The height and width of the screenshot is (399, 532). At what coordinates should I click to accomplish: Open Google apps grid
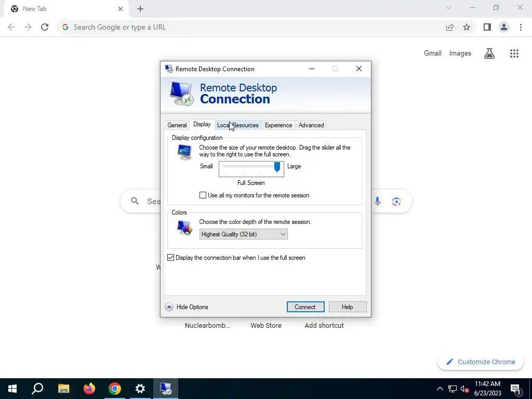click(x=514, y=54)
